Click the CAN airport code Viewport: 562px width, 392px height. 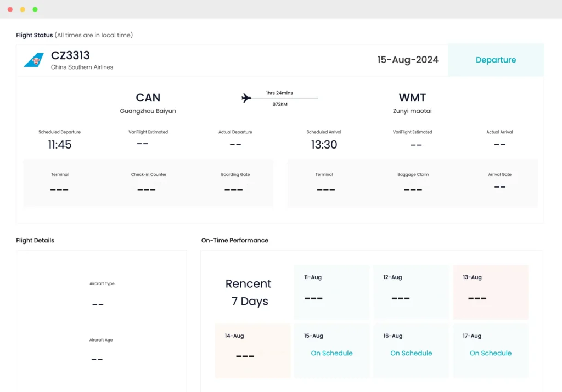point(148,98)
